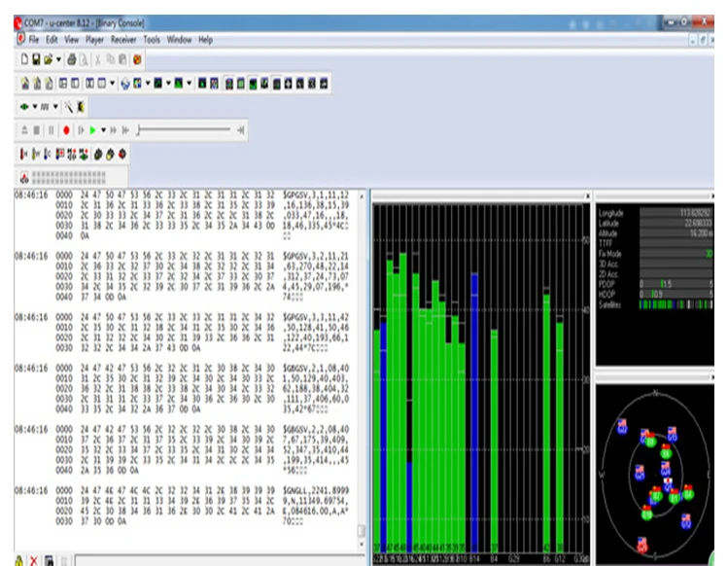Open the Histogram view icon

click(x=178, y=84)
